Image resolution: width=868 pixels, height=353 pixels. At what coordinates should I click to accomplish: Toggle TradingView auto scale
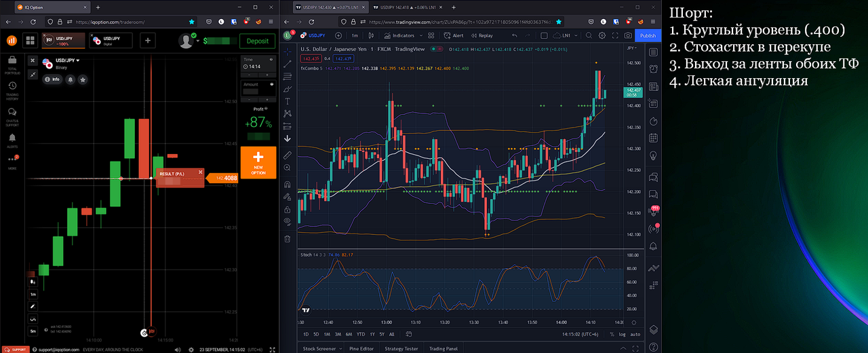(635, 334)
